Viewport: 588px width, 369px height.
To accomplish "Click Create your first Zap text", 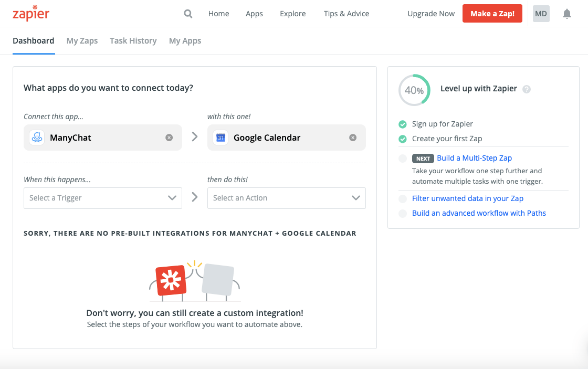I will point(447,139).
